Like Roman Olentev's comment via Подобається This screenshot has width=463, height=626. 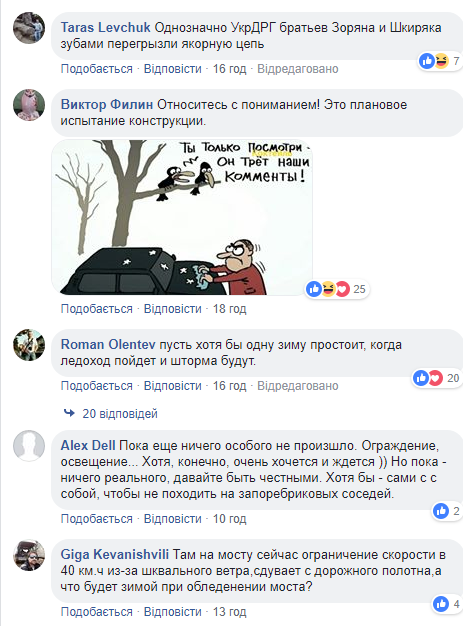[x=97, y=386]
